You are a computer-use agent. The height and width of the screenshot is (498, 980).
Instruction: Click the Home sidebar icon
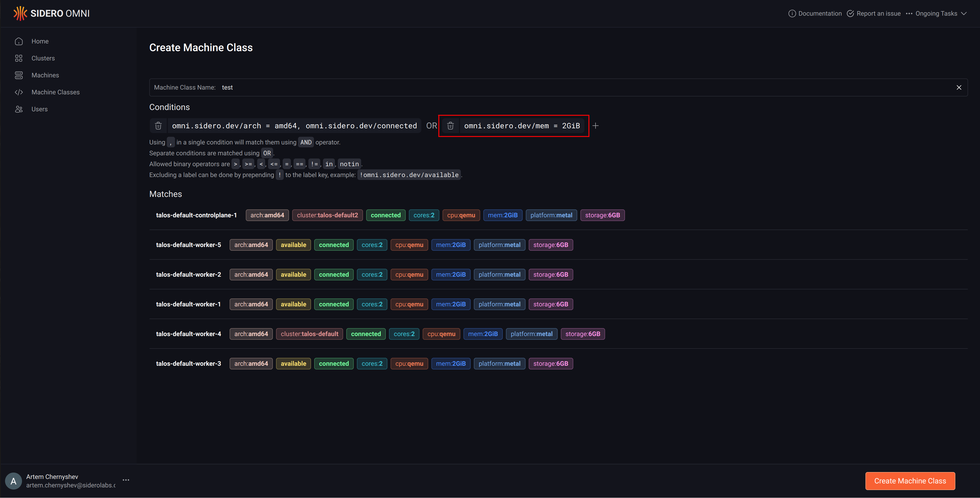pyautogui.click(x=19, y=41)
